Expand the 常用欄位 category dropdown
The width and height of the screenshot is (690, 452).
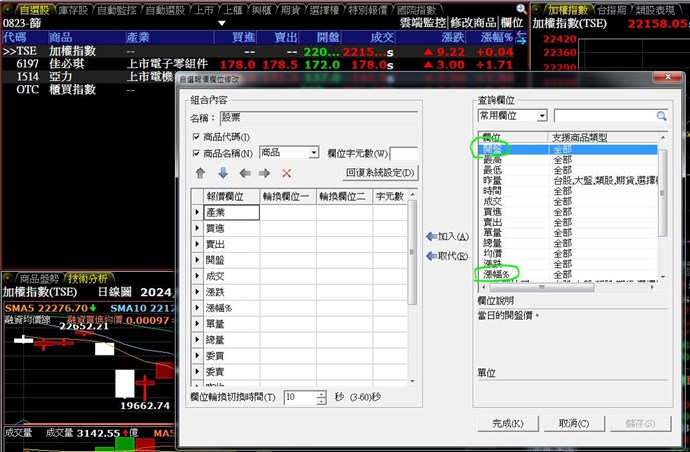click(541, 116)
